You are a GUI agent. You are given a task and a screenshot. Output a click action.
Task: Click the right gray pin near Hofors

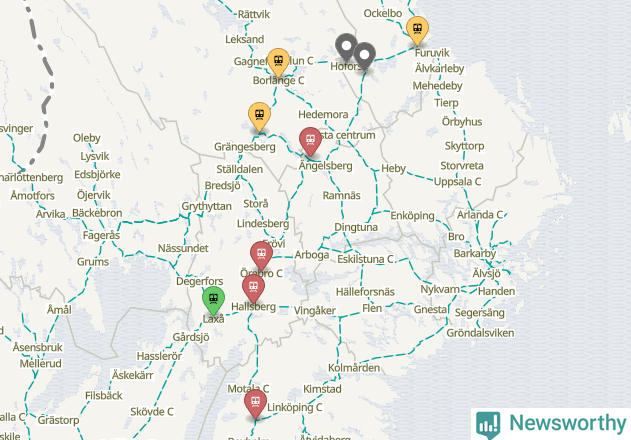[x=365, y=56]
